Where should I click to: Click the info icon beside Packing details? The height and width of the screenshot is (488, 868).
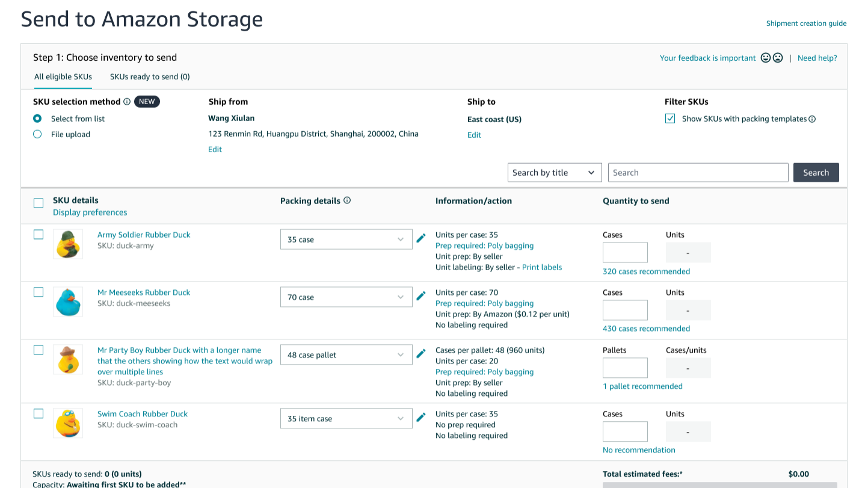pyautogui.click(x=347, y=200)
